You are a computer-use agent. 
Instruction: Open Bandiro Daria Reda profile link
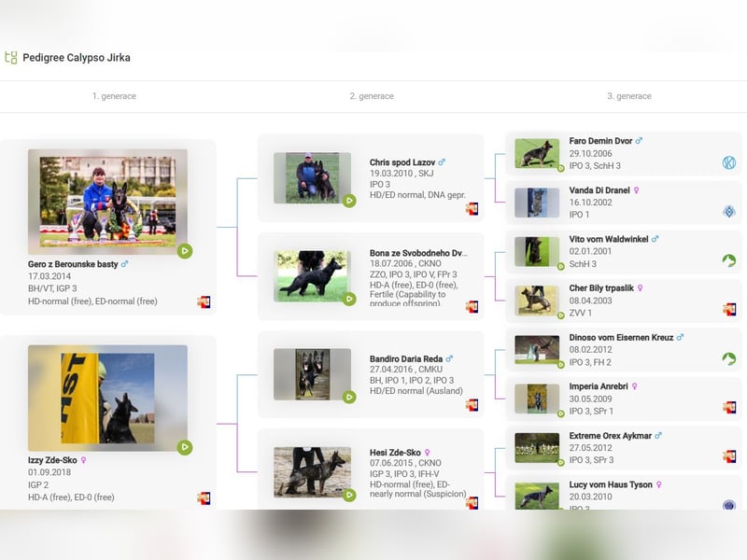pos(406,359)
